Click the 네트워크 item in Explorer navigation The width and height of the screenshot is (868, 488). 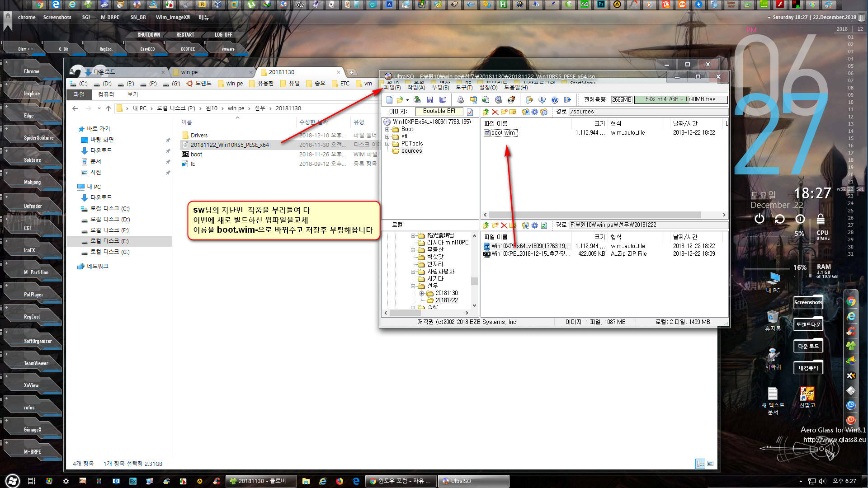(x=97, y=267)
